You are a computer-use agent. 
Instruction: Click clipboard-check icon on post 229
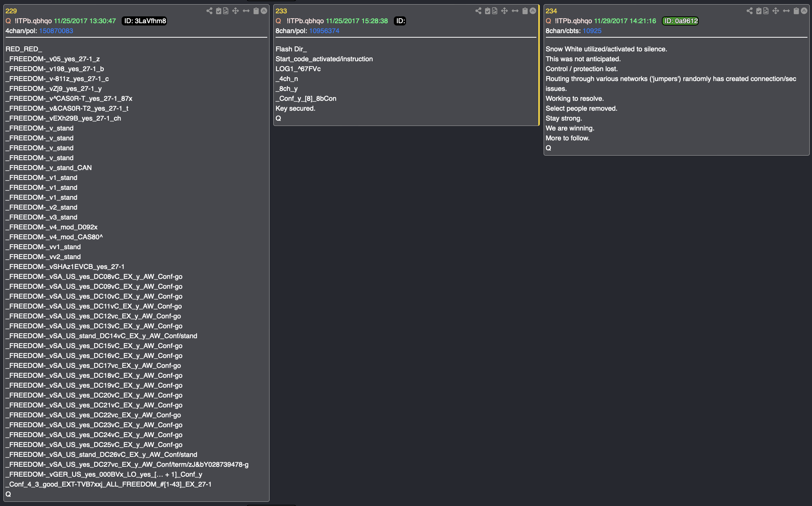tap(219, 11)
